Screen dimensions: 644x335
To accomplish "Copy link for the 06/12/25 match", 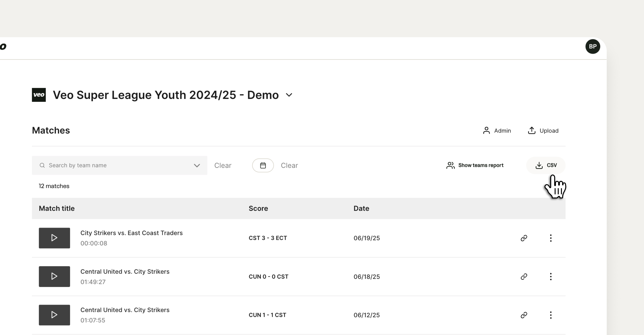I will pyautogui.click(x=524, y=315).
